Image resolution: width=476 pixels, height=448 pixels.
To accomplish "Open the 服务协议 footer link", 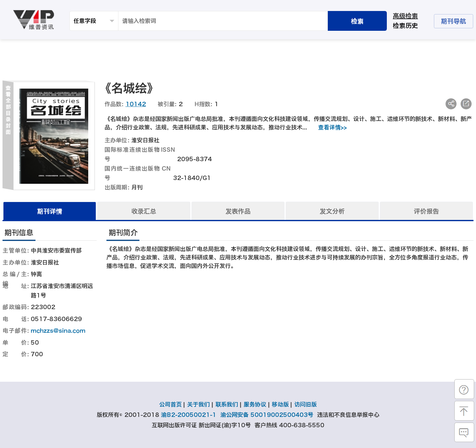I will click(255, 404).
